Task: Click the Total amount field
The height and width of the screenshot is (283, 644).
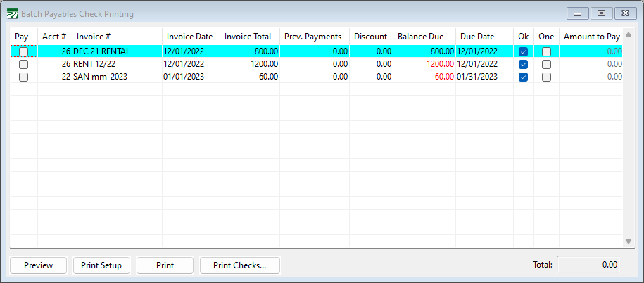Action: [x=589, y=265]
